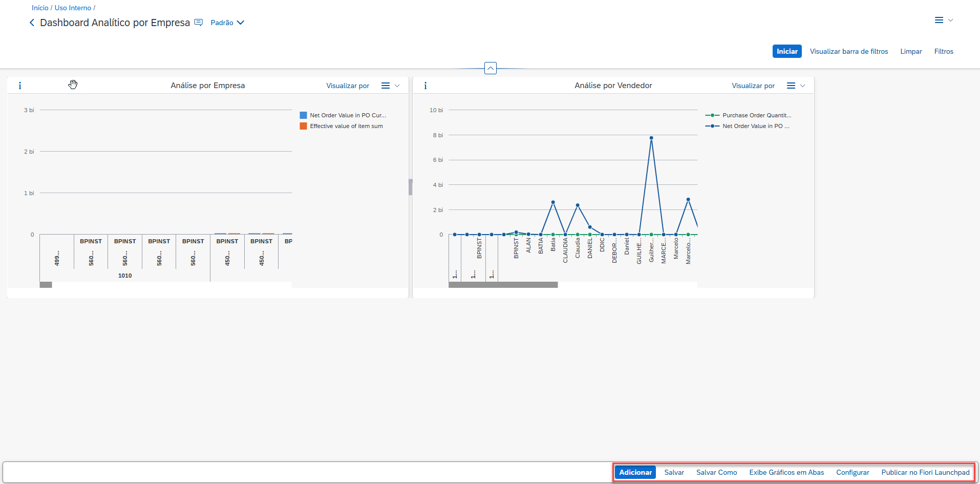Open Visualizar por in Análise por Empresa
This screenshot has height=484, width=980.
click(348, 86)
